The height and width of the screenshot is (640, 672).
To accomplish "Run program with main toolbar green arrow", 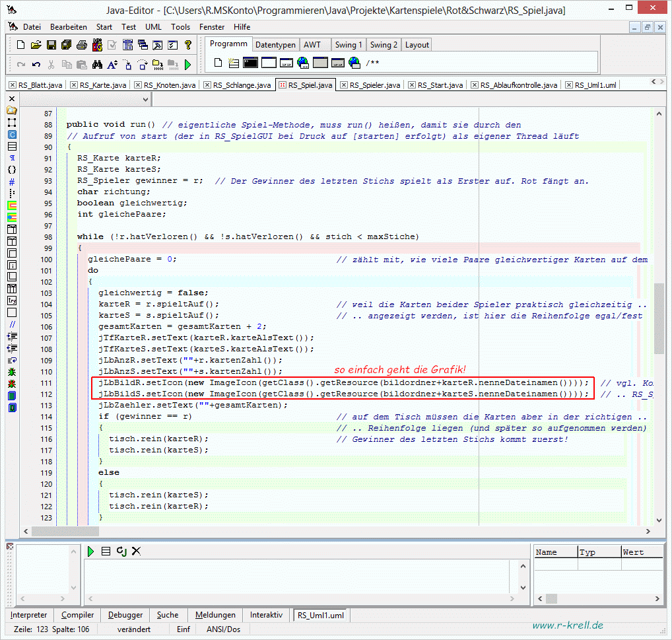I will (x=188, y=65).
